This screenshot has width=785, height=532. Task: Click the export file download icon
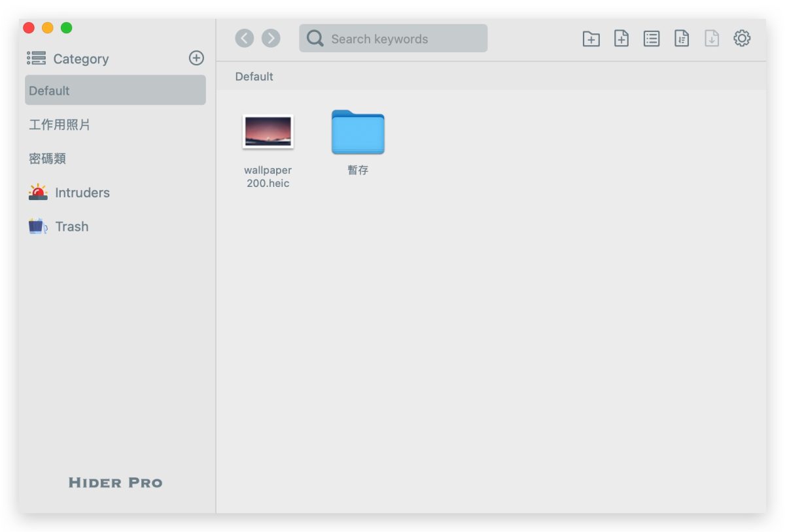tap(712, 39)
